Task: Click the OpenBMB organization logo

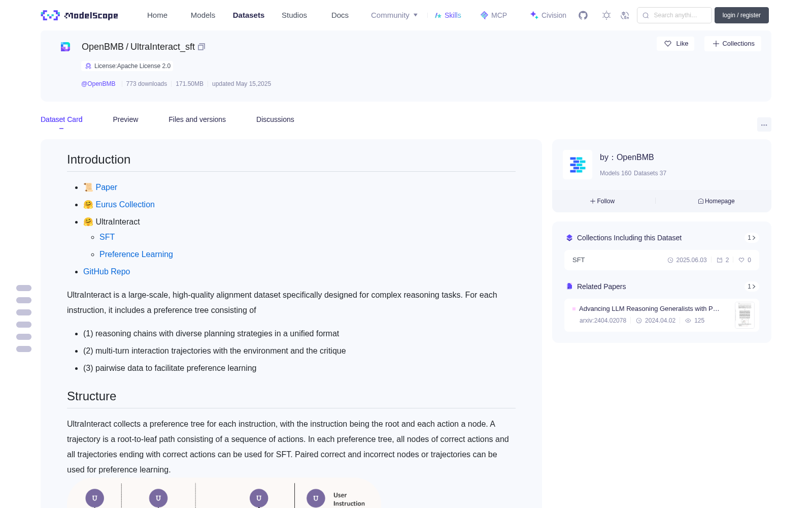Action: tap(578, 165)
